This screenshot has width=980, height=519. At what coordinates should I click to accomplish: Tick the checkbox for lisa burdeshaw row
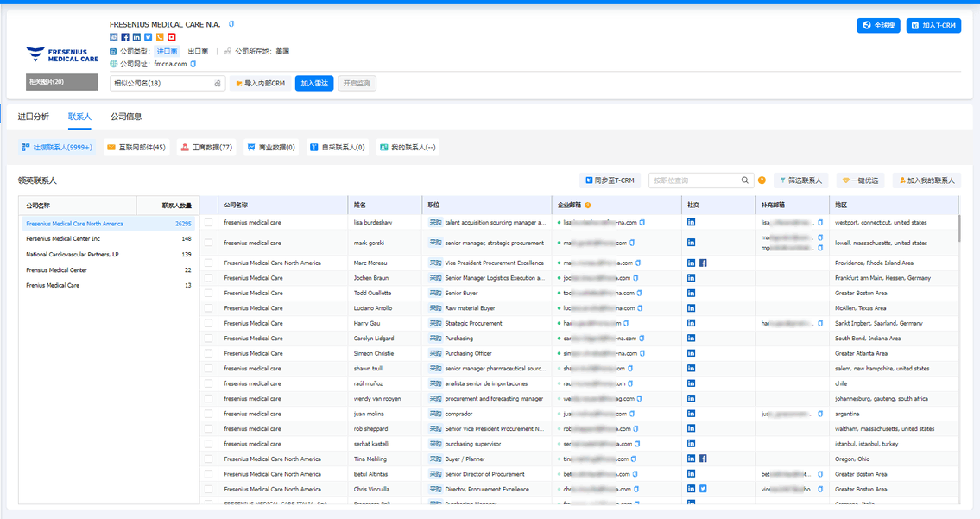point(208,223)
